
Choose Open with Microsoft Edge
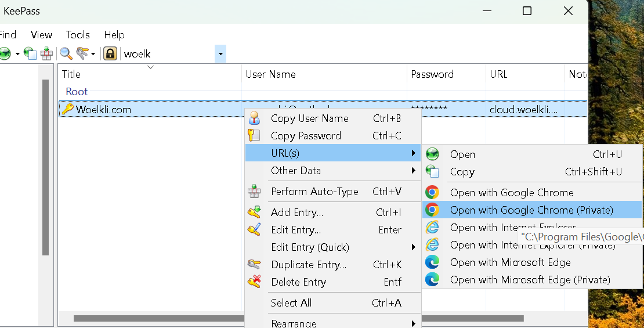click(x=533, y=262)
